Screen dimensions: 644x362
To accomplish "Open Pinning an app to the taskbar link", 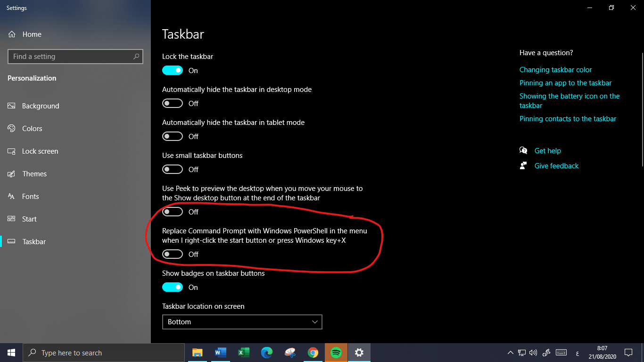I will (x=565, y=83).
